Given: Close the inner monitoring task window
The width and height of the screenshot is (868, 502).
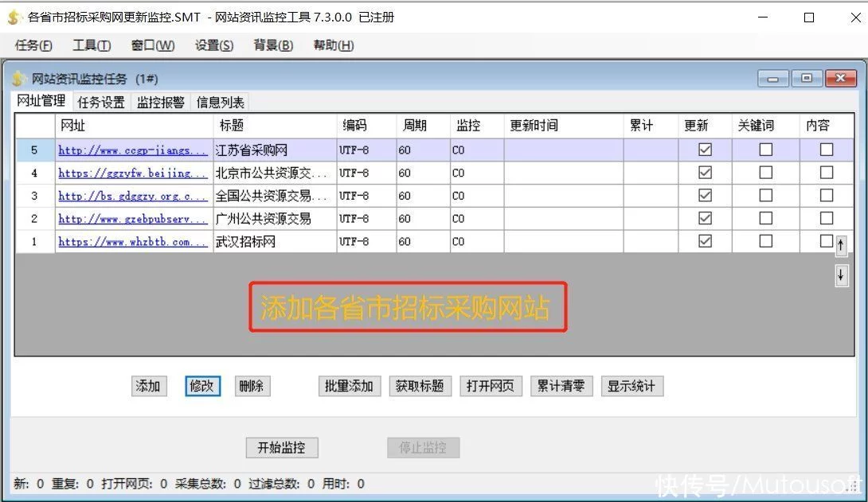Looking at the screenshot, I should point(840,79).
